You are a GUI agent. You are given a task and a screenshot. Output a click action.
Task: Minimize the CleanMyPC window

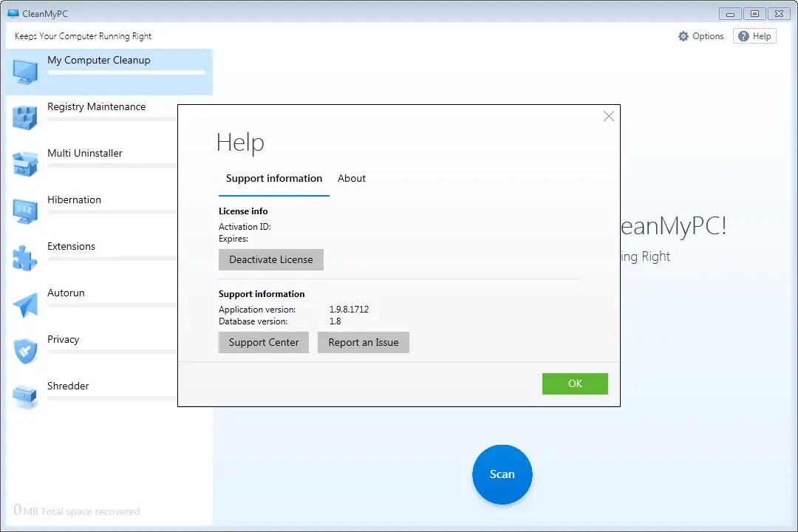pyautogui.click(x=730, y=14)
